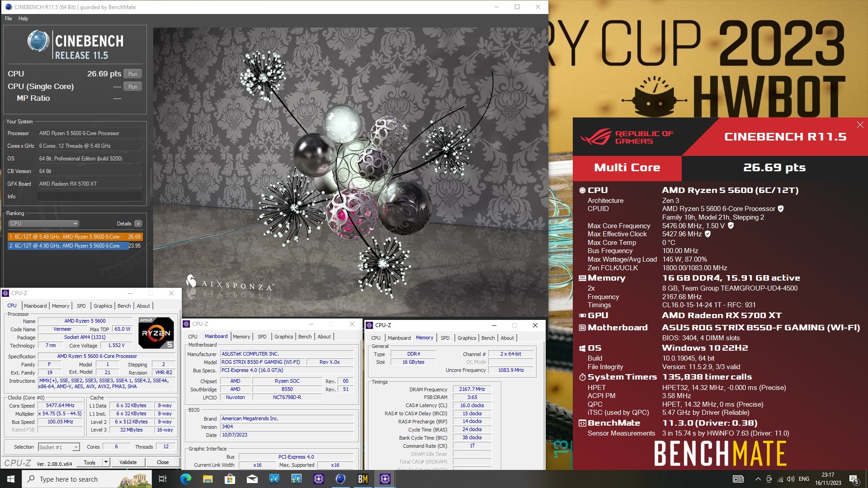Open the Ranking CPU dropdown
Image resolution: width=868 pixels, height=488 pixels.
click(x=44, y=224)
